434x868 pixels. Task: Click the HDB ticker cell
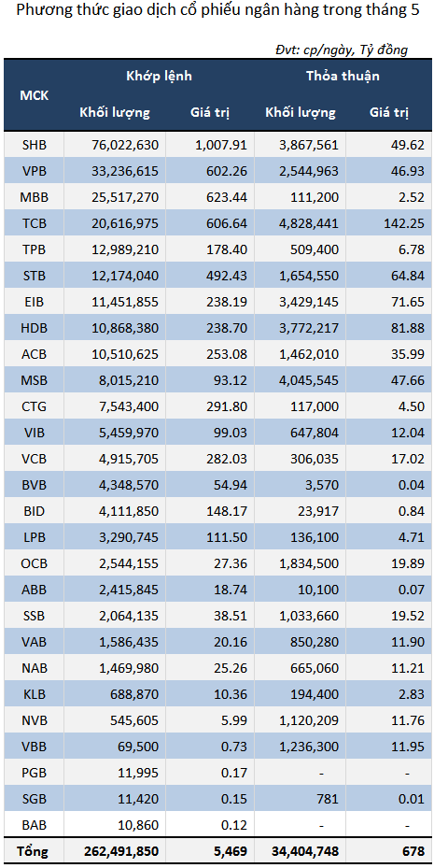point(35,328)
